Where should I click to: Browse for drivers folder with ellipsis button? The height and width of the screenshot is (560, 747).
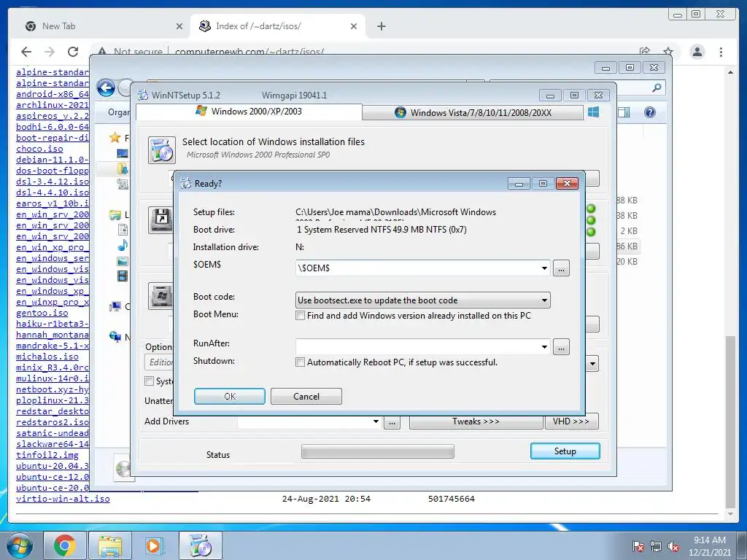coord(392,422)
